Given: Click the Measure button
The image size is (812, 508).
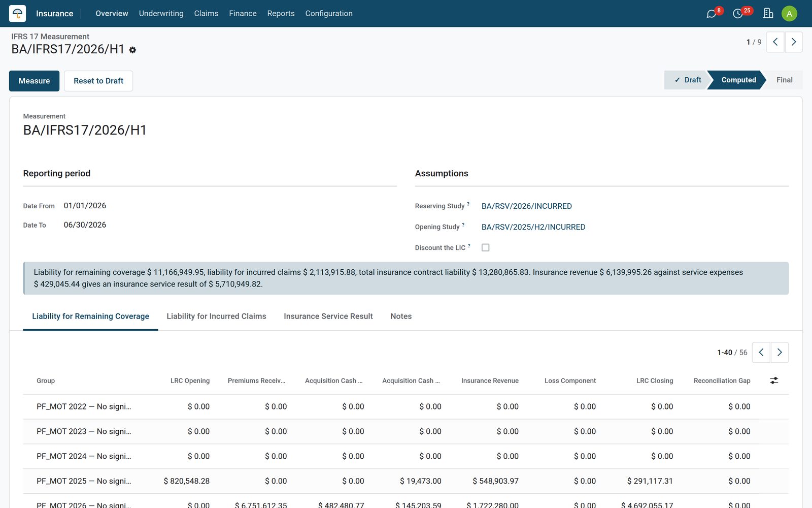Looking at the screenshot, I should coord(34,81).
